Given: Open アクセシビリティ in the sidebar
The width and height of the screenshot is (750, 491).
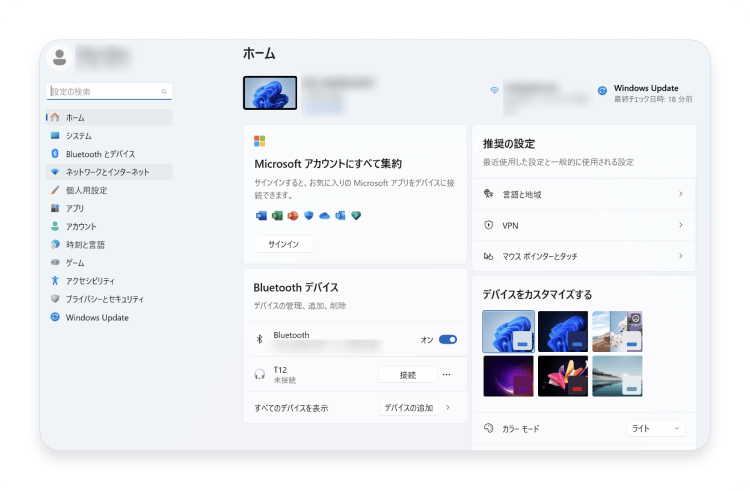Looking at the screenshot, I should (x=109, y=281).
